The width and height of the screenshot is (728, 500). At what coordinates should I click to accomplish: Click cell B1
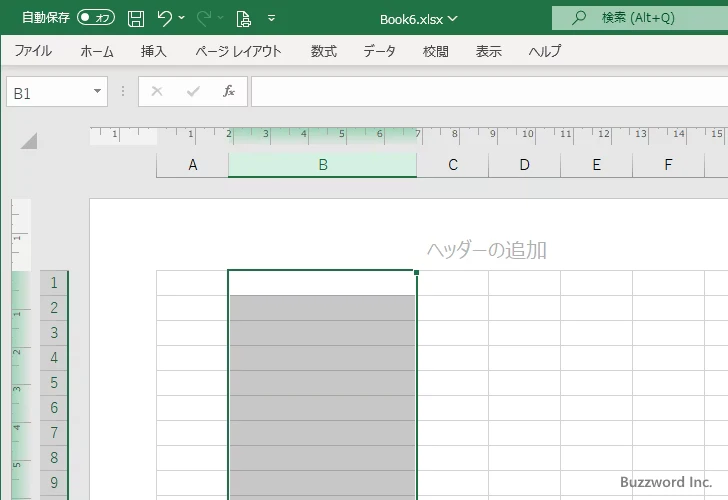323,283
